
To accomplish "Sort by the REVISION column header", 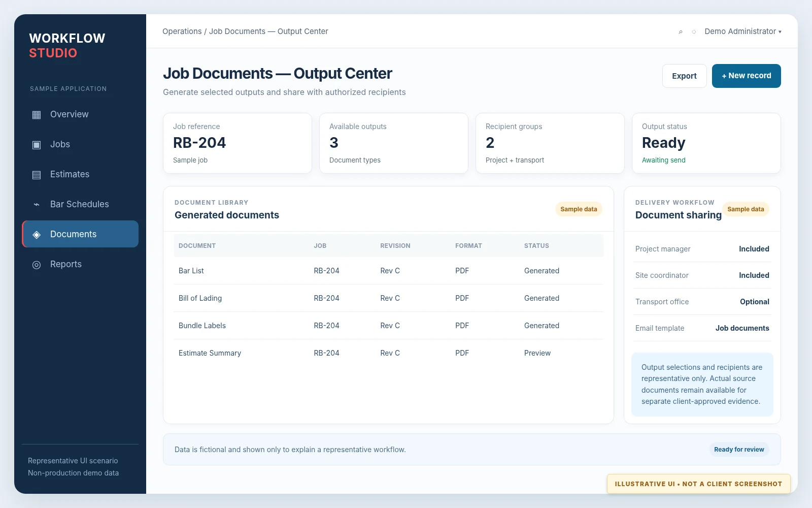I will tap(395, 246).
